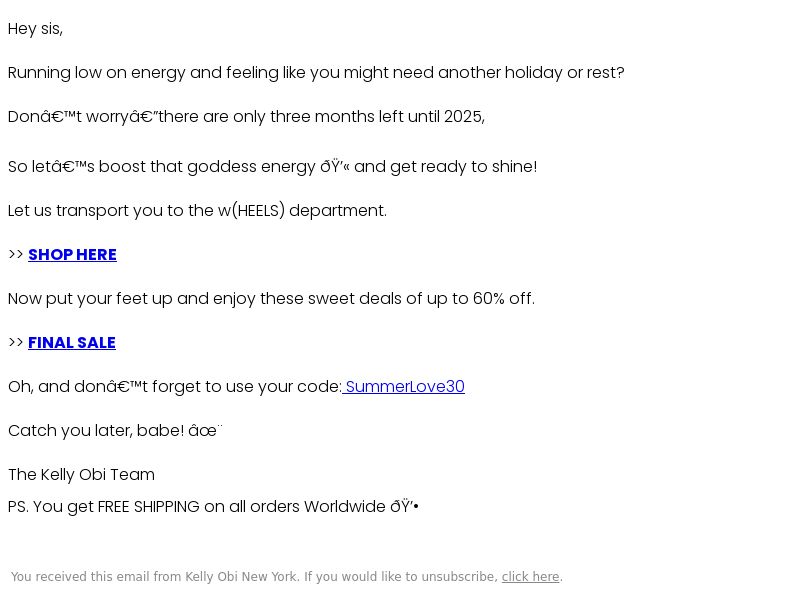Open the FINAL SALE link

tap(71, 343)
